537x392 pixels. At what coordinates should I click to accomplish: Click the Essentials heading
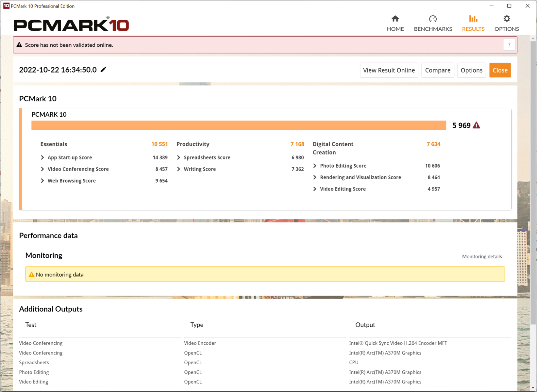[54, 144]
